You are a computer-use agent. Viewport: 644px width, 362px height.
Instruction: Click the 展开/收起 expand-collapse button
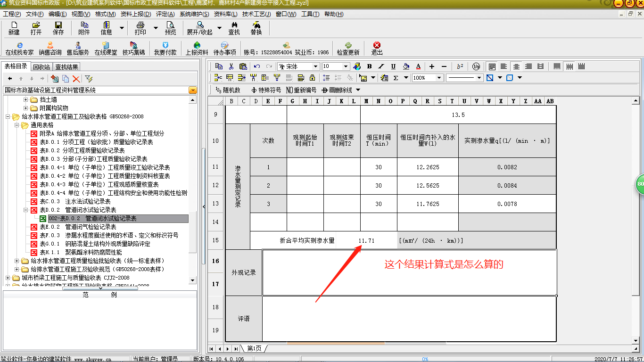(199, 28)
